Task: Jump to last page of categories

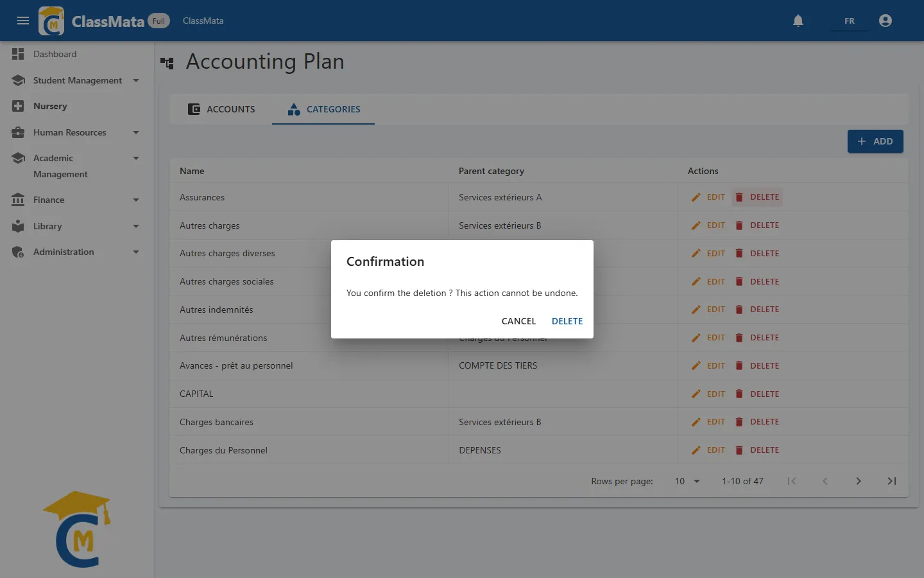Action: click(892, 481)
